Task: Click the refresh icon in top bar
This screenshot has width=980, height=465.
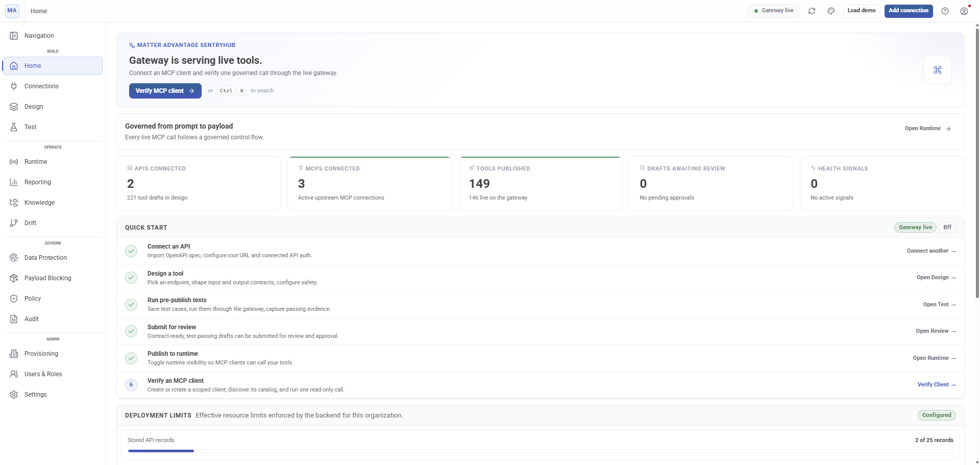Action: point(812,11)
